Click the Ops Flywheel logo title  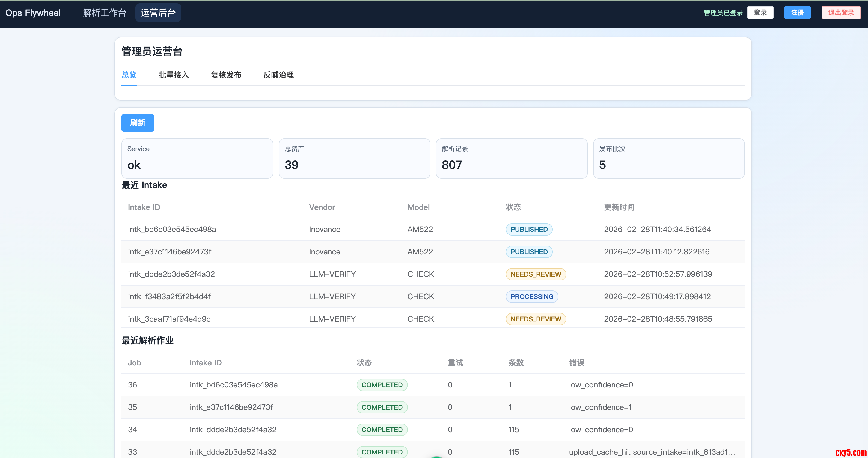coord(33,13)
